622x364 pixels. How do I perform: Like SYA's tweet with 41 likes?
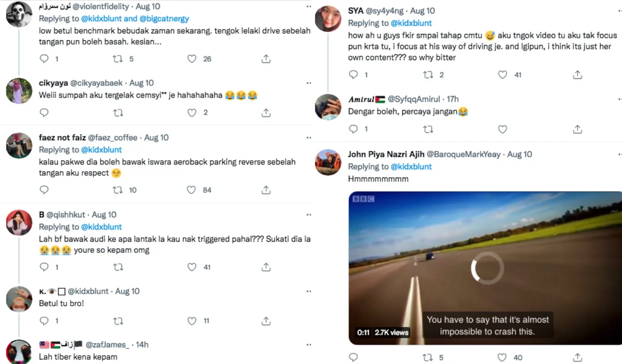pyautogui.click(x=502, y=75)
